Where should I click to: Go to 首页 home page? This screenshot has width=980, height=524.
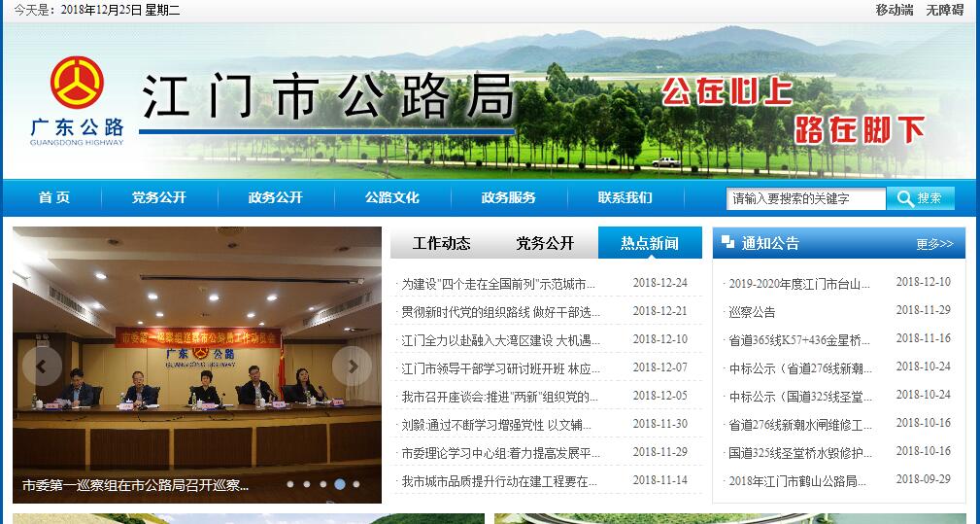point(54,197)
